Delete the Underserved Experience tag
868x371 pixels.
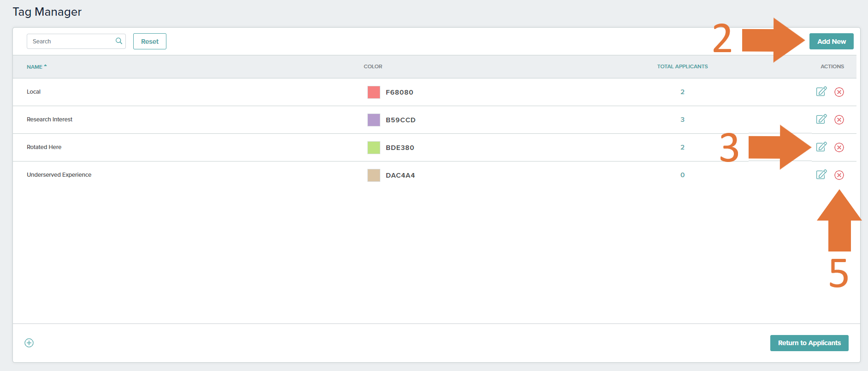(839, 175)
